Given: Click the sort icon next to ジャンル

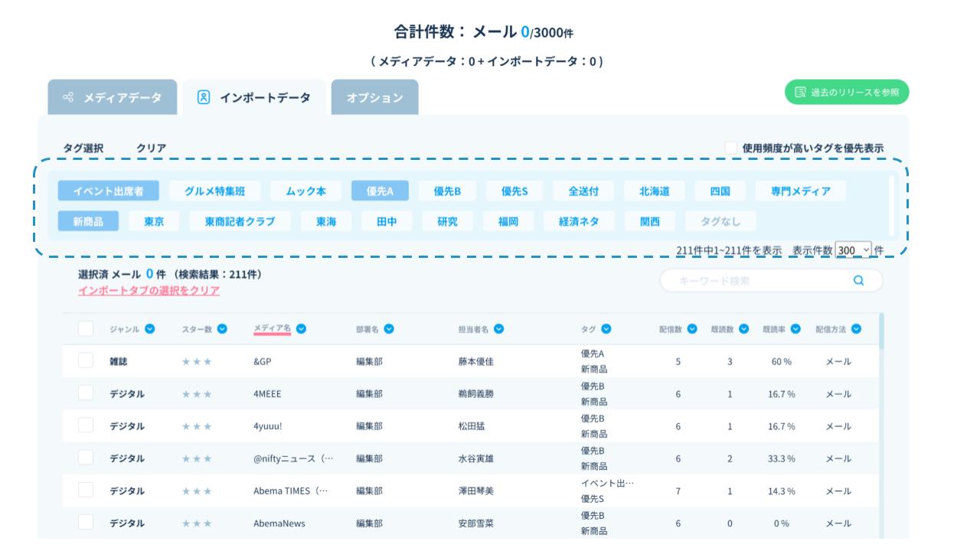Looking at the screenshot, I should coord(150,329).
